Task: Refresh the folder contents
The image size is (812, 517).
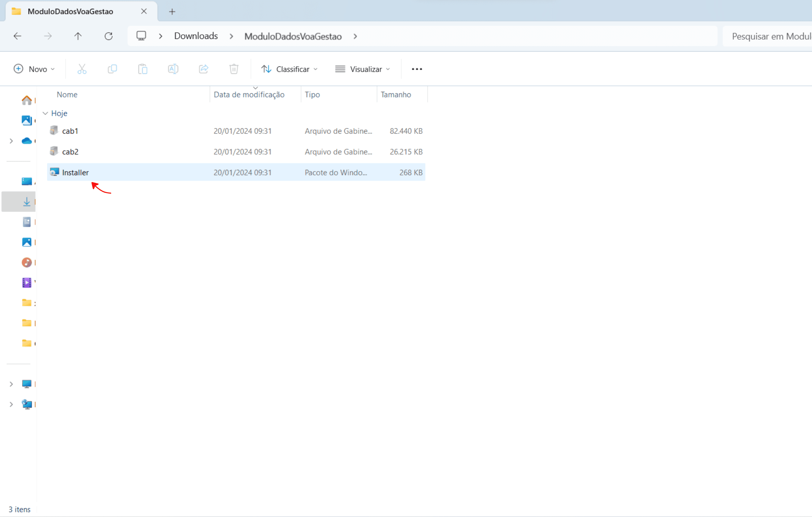Action: tap(109, 36)
